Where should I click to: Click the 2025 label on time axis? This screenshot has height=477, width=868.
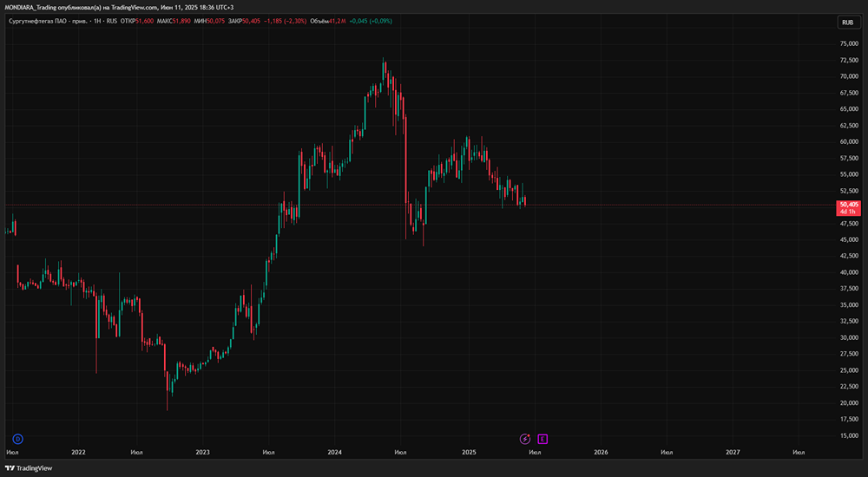(x=469, y=452)
